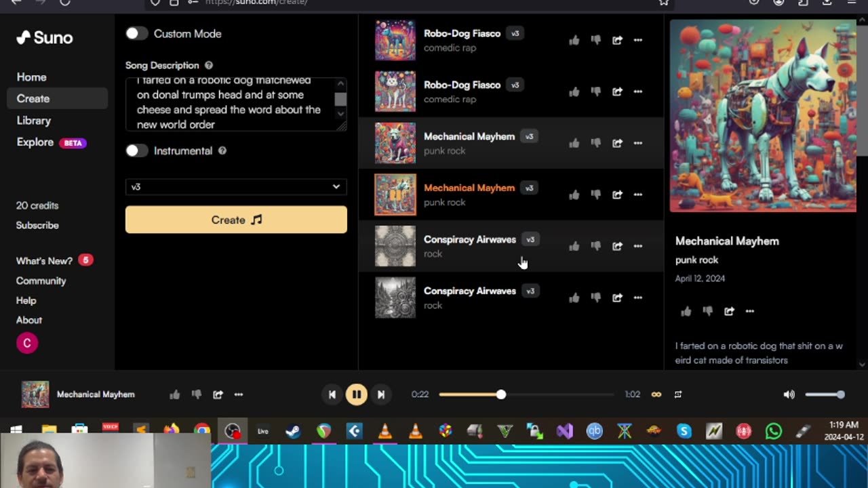Click "Mechanical Mayhem" title in player bar
Screen dimensions: 868x488
pos(96,394)
